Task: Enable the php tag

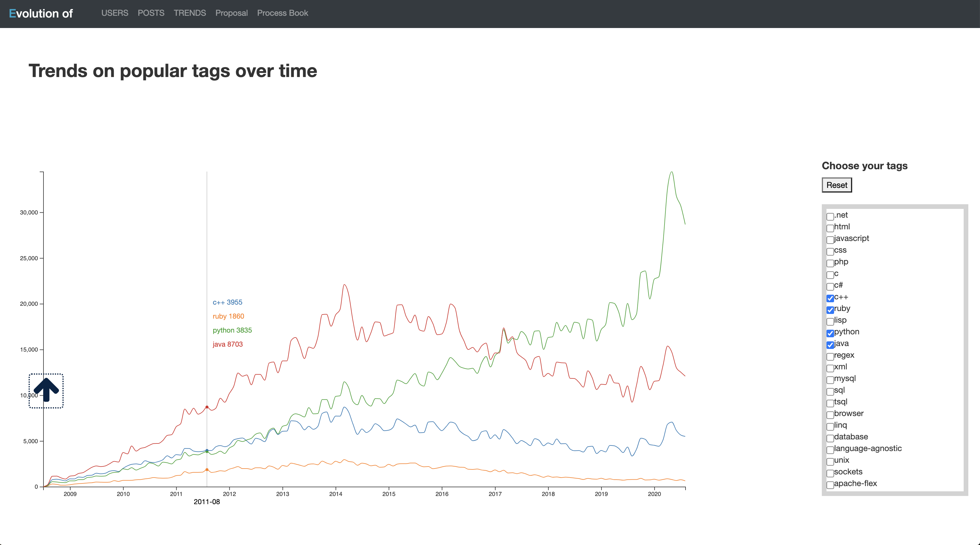Action: 830,263
